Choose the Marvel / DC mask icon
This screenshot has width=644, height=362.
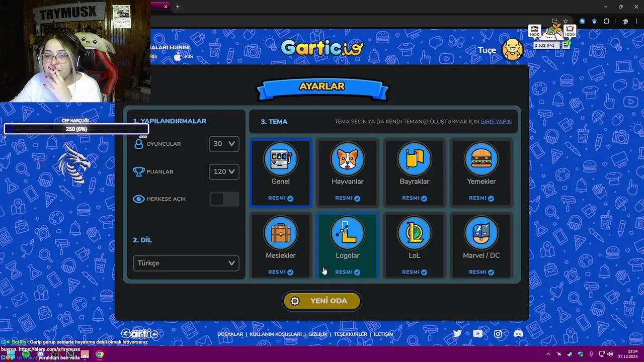481,233
